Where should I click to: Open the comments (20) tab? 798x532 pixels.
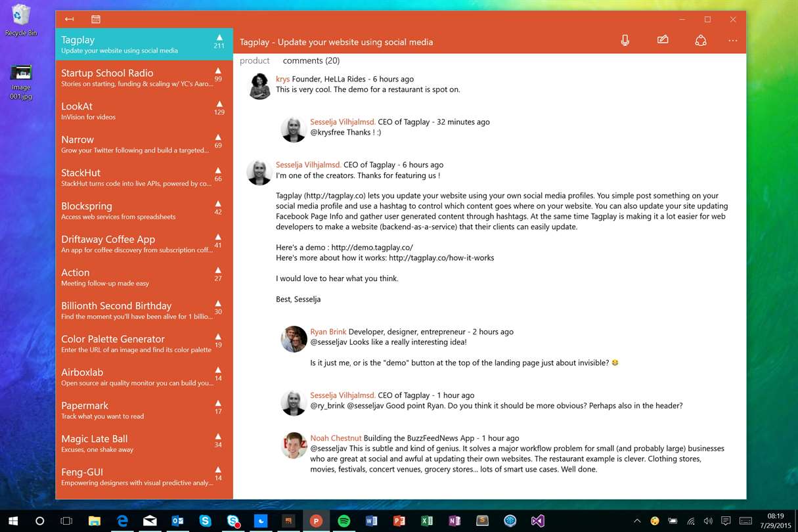pyautogui.click(x=311, y=60)
